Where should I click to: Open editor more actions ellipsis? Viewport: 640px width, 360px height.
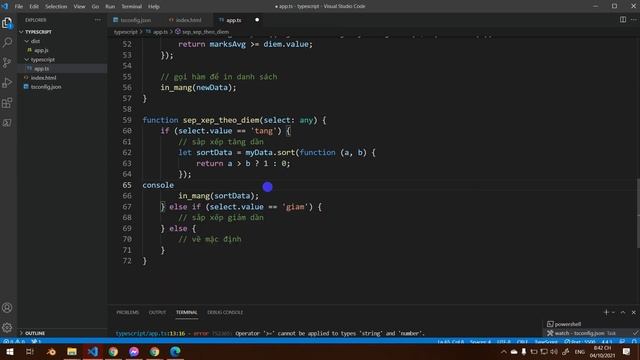633,20
